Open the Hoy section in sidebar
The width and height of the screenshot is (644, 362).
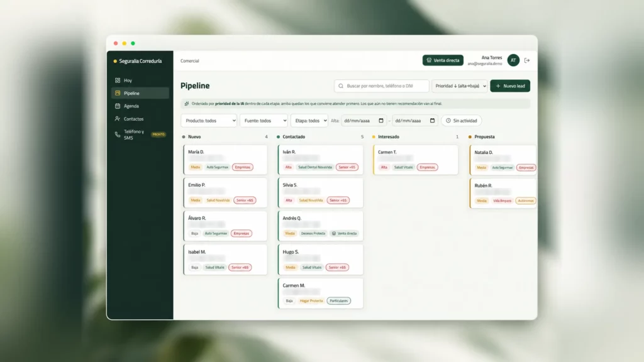pos(140,80)
